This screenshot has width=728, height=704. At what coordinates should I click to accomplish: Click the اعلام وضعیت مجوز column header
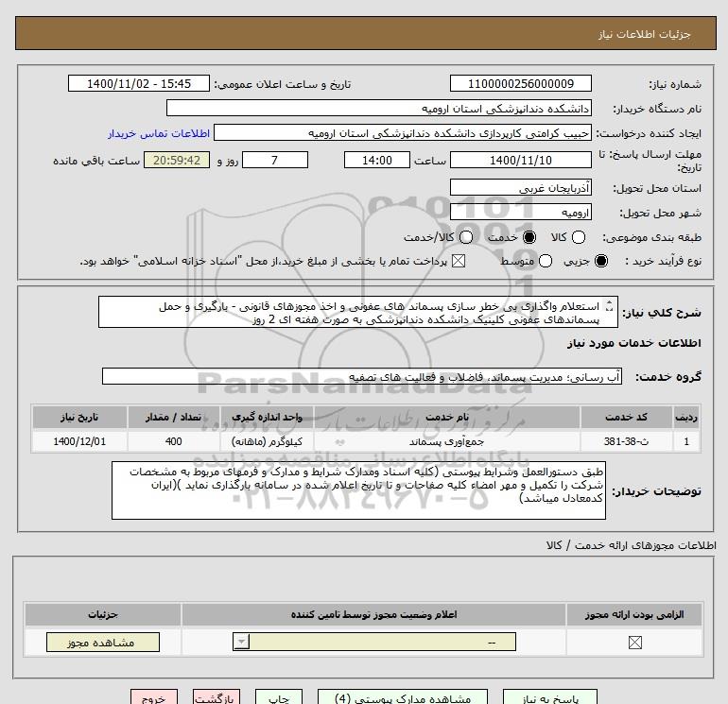coord(373,614)
